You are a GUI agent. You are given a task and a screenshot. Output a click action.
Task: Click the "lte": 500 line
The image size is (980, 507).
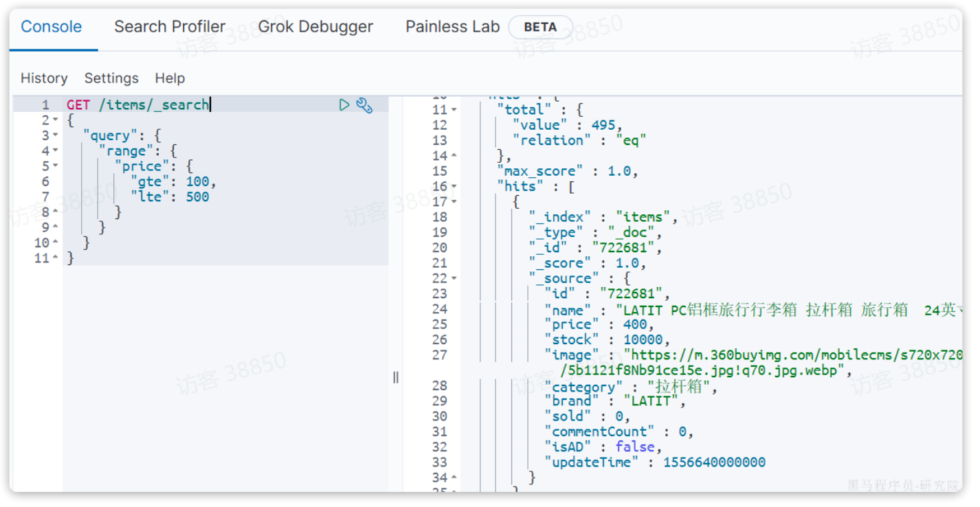pyautogui.click(x=170, y=196)
